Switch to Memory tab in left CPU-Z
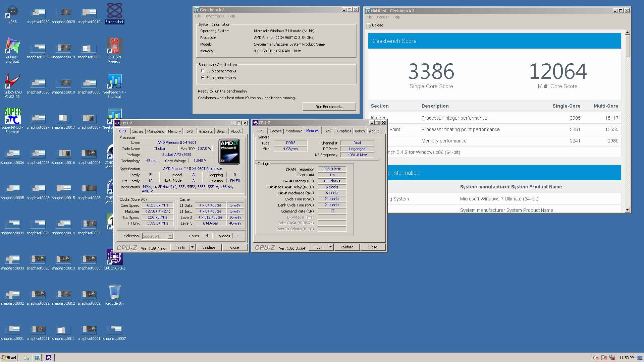 point(174,131)
